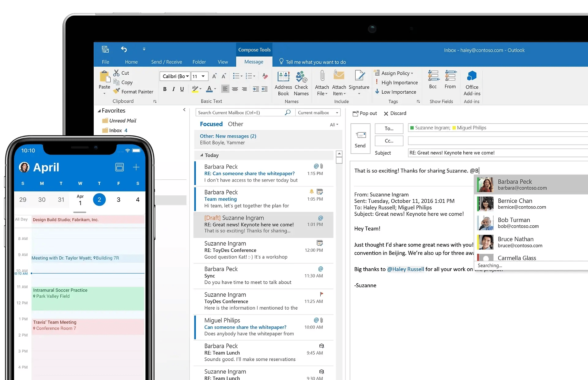Switch to Send / Receive tab
Screen dimensions: 588x380
tap(167, 62)
